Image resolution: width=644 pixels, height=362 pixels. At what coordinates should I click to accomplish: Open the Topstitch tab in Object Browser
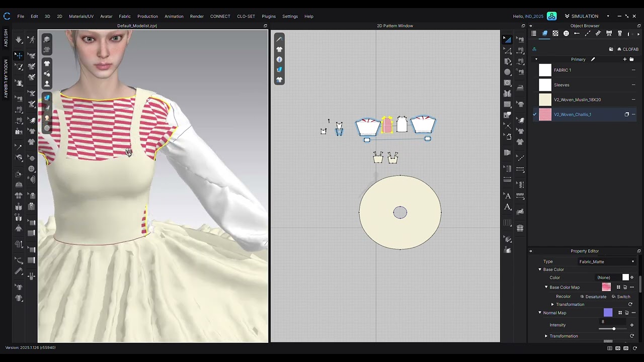(x=588, y=34)
